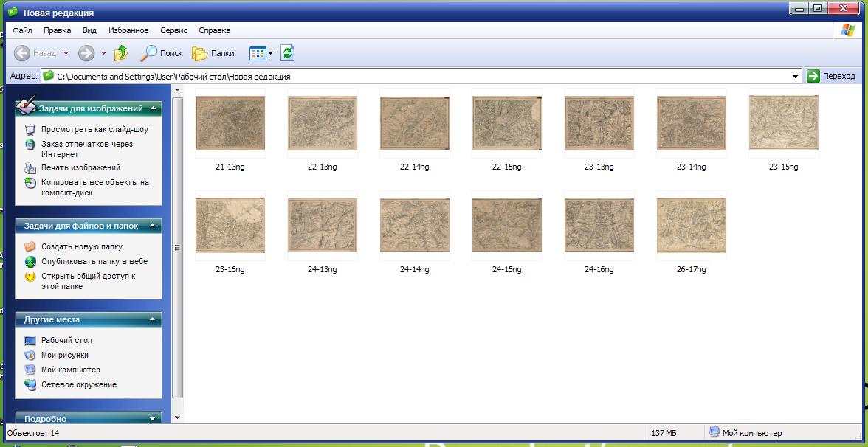
Task: Open the 'Сервис' menu
Action: [x=173, y=30]
